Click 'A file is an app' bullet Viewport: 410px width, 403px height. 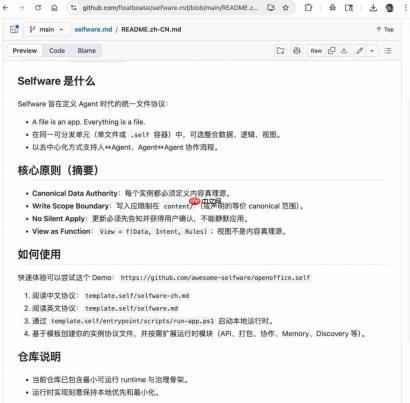tap(89, 122)
